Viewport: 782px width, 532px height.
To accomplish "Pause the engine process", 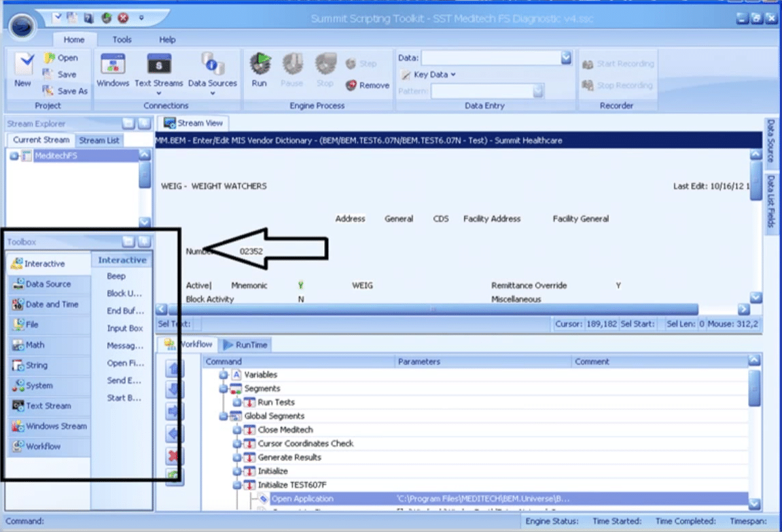I will 292,70.
